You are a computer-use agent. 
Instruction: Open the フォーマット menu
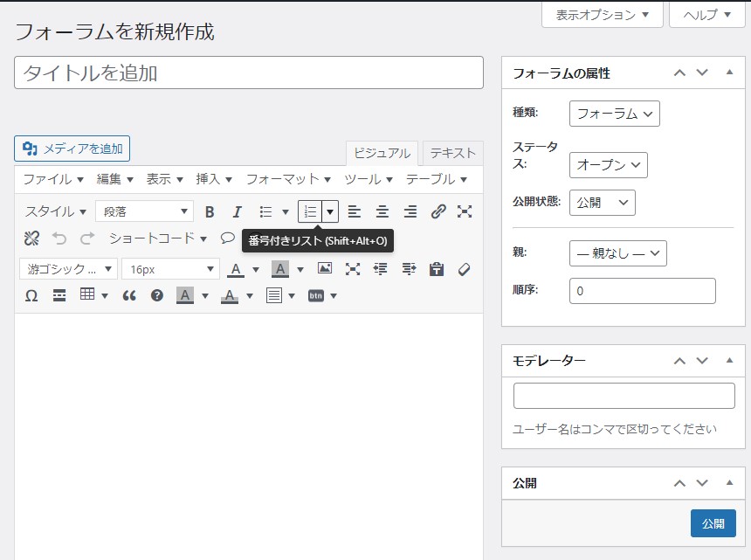288,179
